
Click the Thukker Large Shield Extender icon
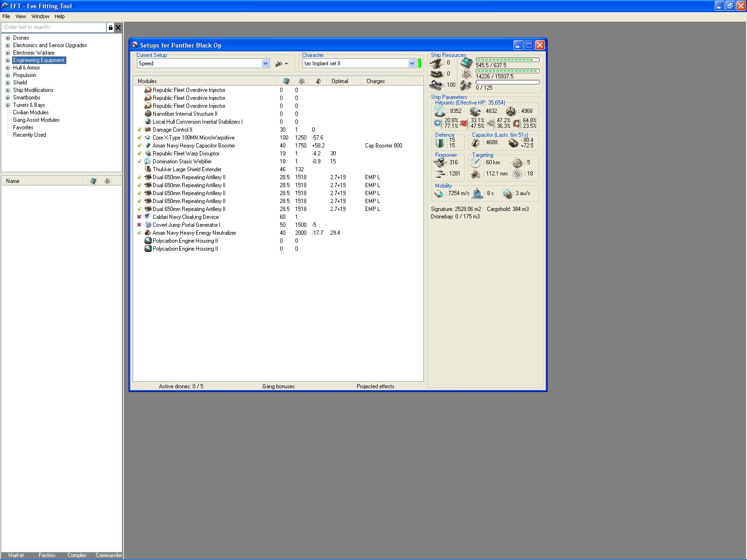(x=148, y=169)
